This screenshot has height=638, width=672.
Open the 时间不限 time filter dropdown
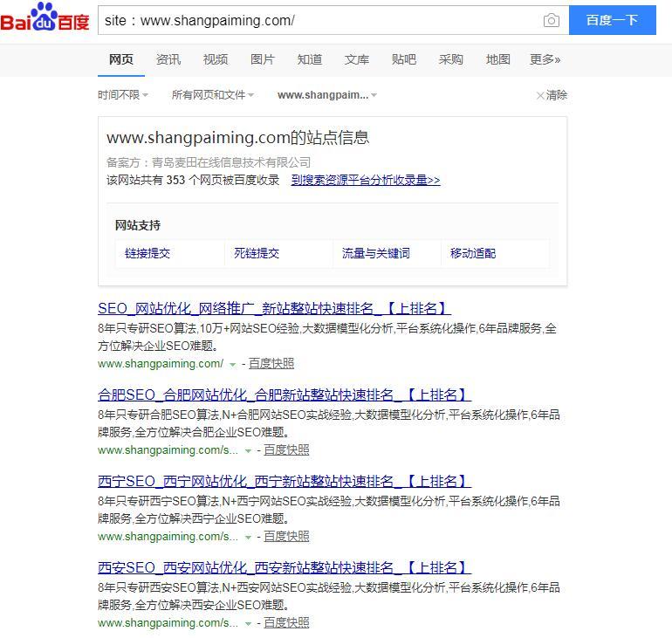[x=123, y=94]
